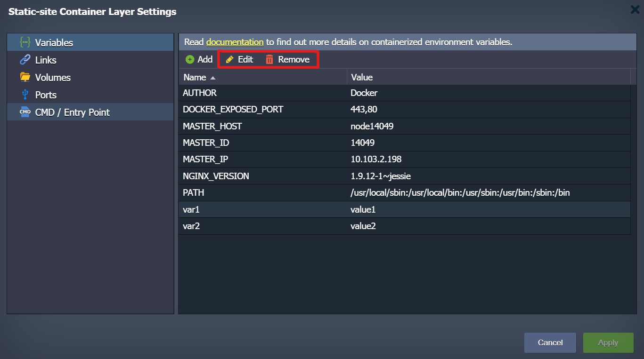Click the CMD / Entry Point icon
The width and height of the screenshot is (644, 359).
coord(24,112)
